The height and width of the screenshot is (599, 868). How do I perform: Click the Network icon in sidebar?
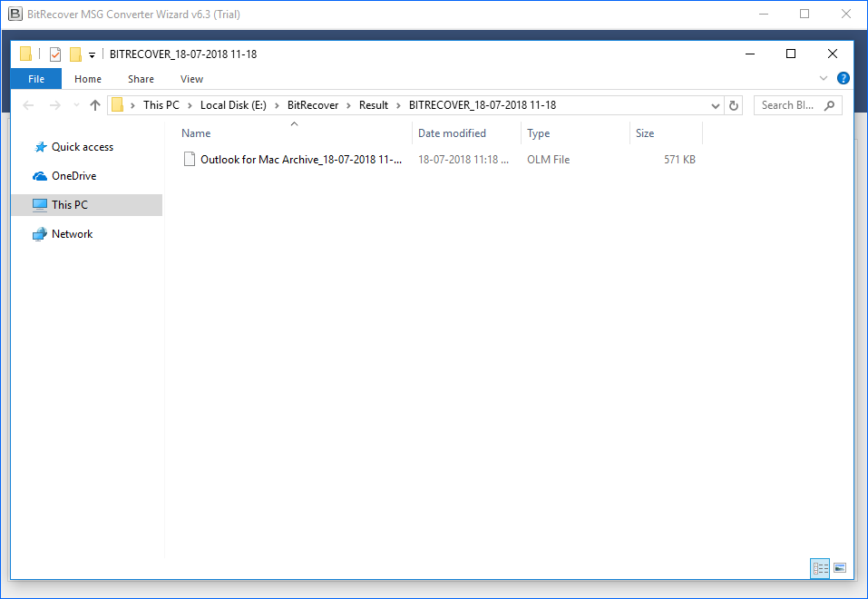point(40,234)
